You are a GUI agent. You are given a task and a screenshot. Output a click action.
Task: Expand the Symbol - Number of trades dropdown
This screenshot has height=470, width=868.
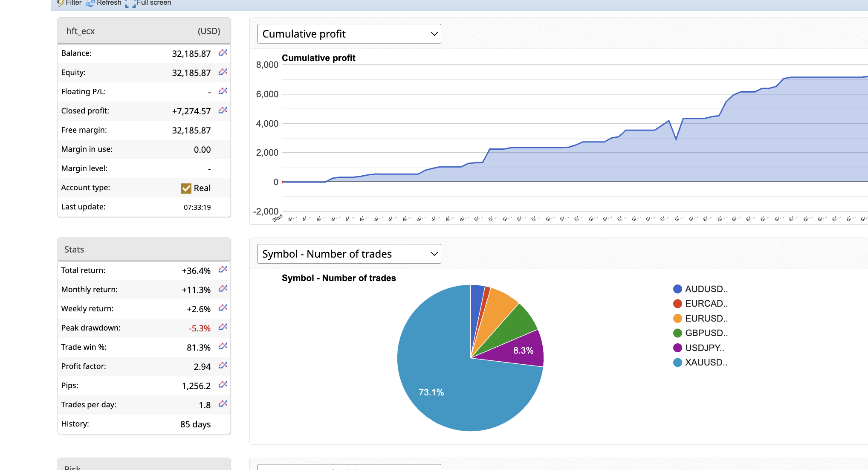click(349, 254)
